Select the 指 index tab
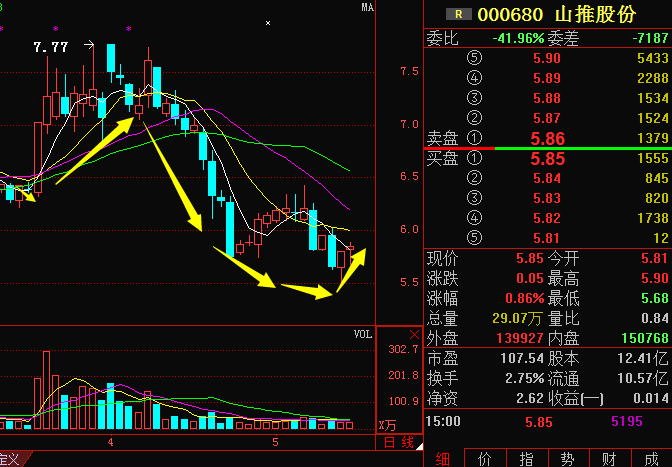 [x=526, y=457]
